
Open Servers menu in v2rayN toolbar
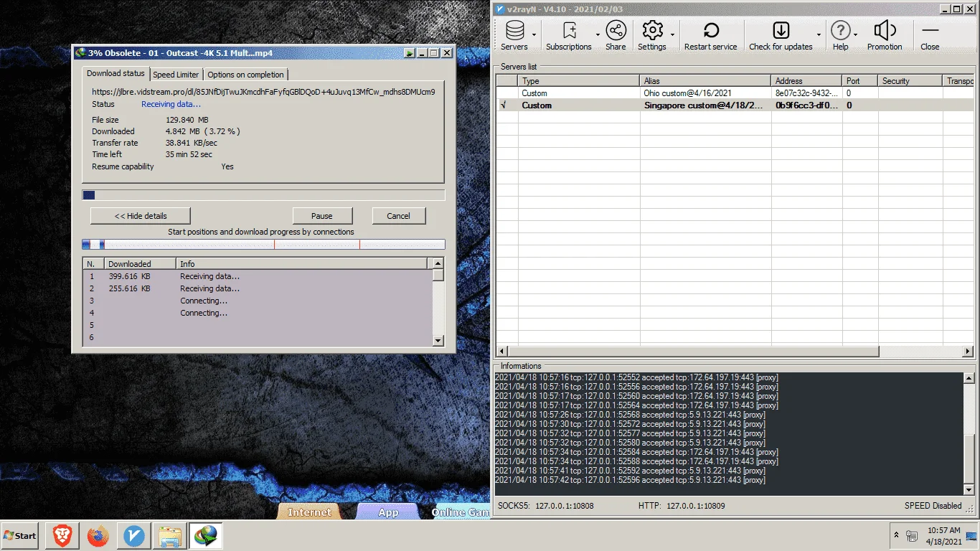(x=514, y=35)
